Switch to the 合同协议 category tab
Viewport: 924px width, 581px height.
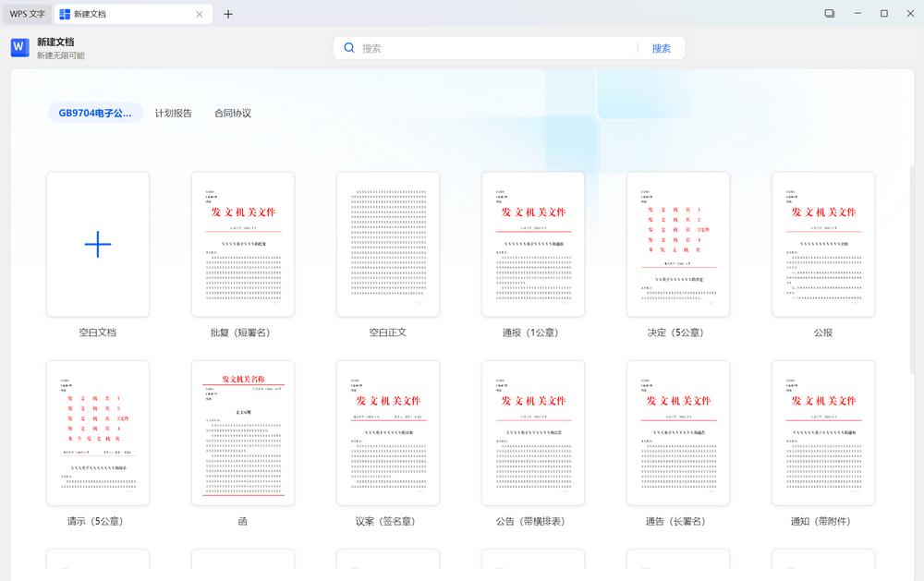231,113
